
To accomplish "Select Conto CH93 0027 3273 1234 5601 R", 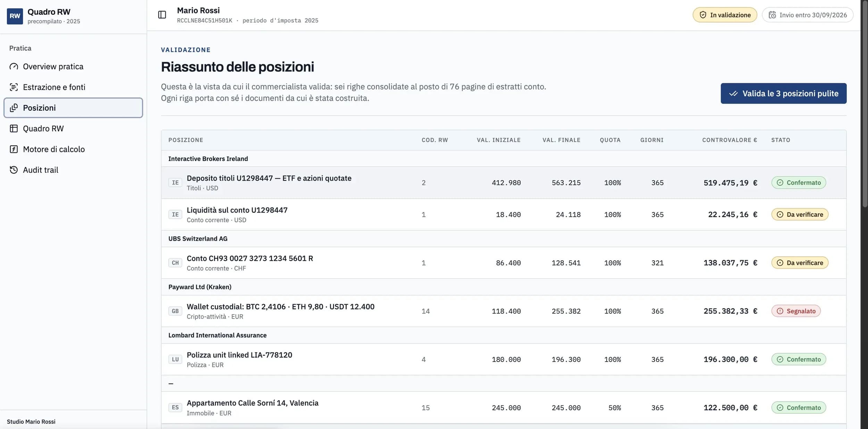I will [x=250, y=258].
